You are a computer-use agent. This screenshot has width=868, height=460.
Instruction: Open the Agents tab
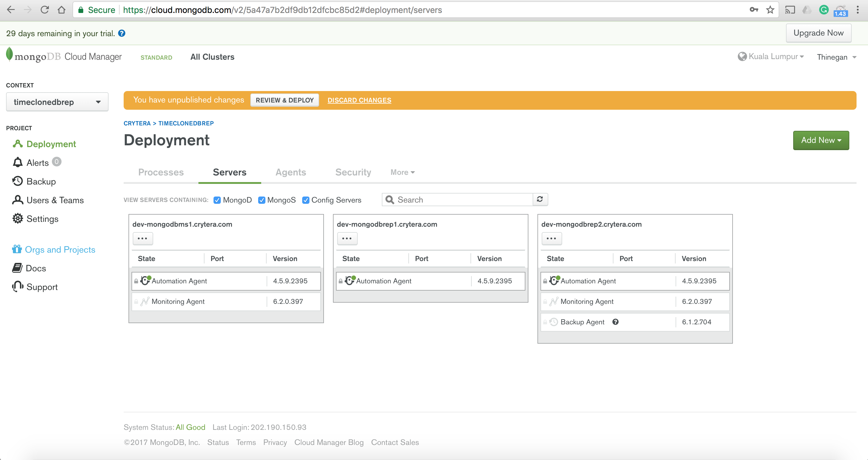pyautogui.click(x=290, y=172)
